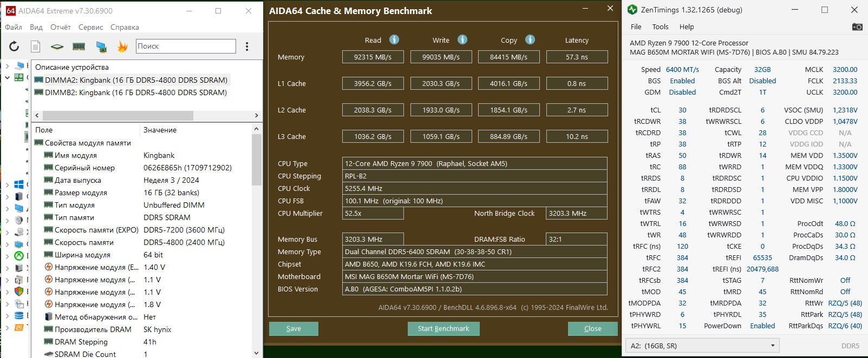Open the Сервис menu
The height and width of the screenshot is (358, 868).
[x=91, y=27]
